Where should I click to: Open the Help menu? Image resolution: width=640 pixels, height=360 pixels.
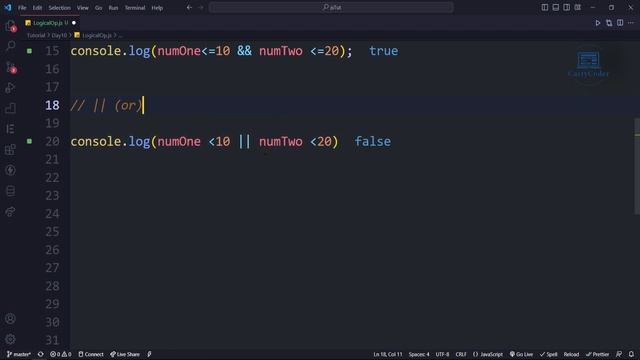pos(157,8)
